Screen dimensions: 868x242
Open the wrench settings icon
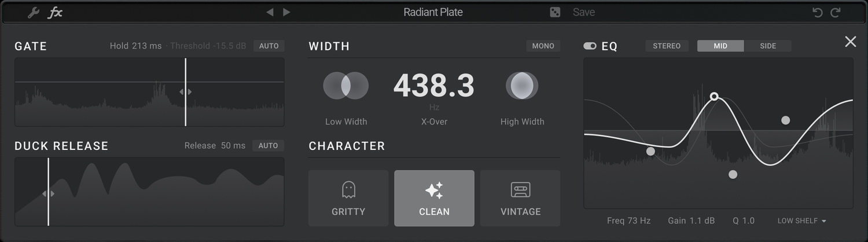tap(34, 13)
